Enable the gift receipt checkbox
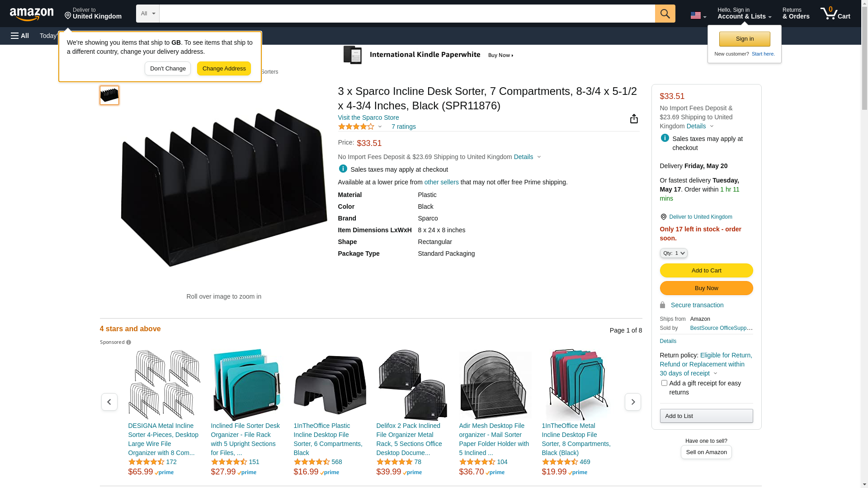Image resolution: width=868 pixels, height=488 pixels. 664,383
